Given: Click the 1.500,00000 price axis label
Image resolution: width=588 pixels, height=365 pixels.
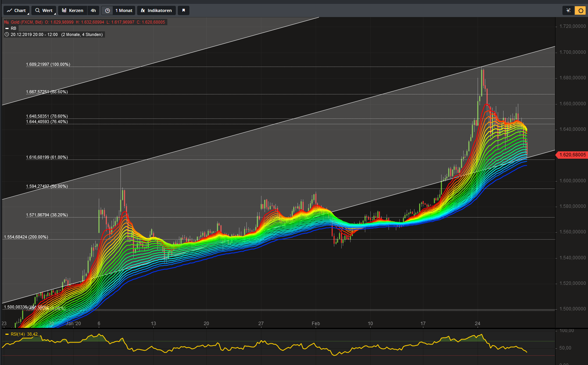Looking at the screenshot, I should [573, 309].
